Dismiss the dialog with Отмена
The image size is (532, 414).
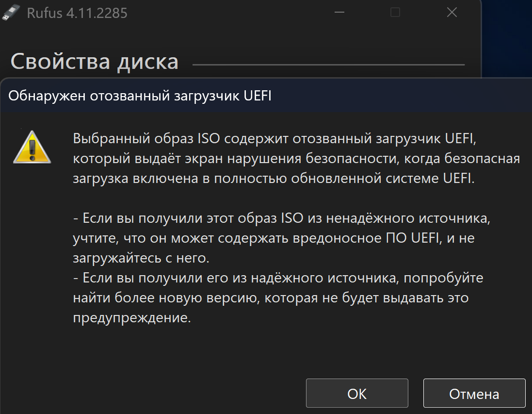coord(474,393)
